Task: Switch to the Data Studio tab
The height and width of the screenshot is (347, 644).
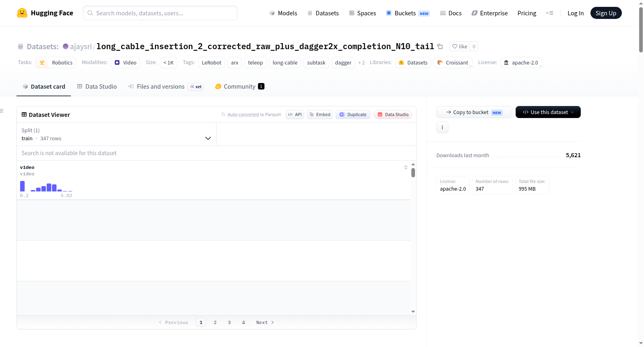Action: (97, 86)
